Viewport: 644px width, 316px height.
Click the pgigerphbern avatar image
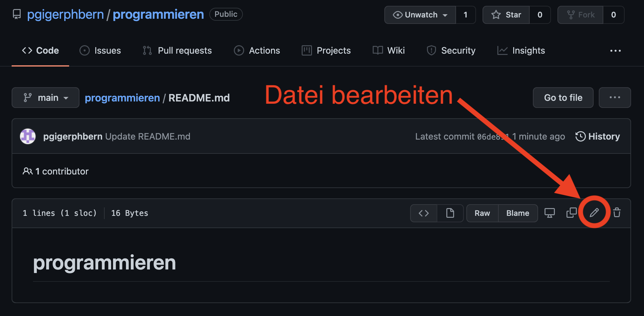(28, 136)
